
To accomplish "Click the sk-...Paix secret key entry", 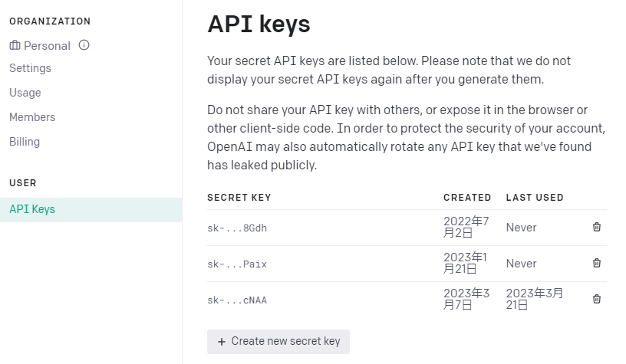I will 237,264.
